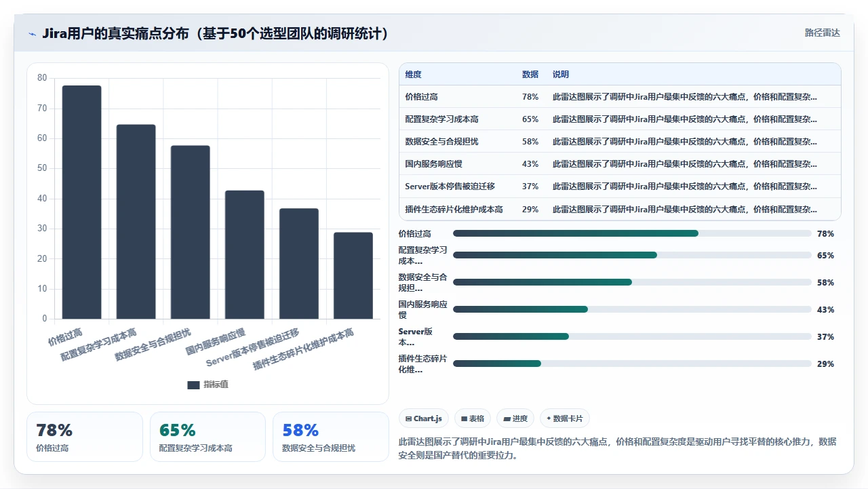868x489 pixels.
Task: Click the 数据安全与合规担忧 bar in chart
Action: (x=190, y=232)
